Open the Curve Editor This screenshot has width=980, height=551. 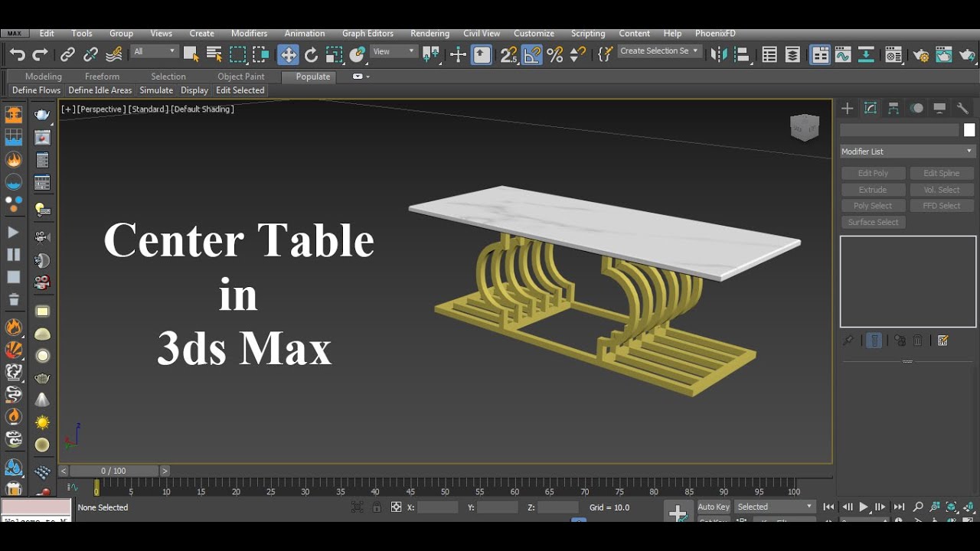tap(843, 54)
